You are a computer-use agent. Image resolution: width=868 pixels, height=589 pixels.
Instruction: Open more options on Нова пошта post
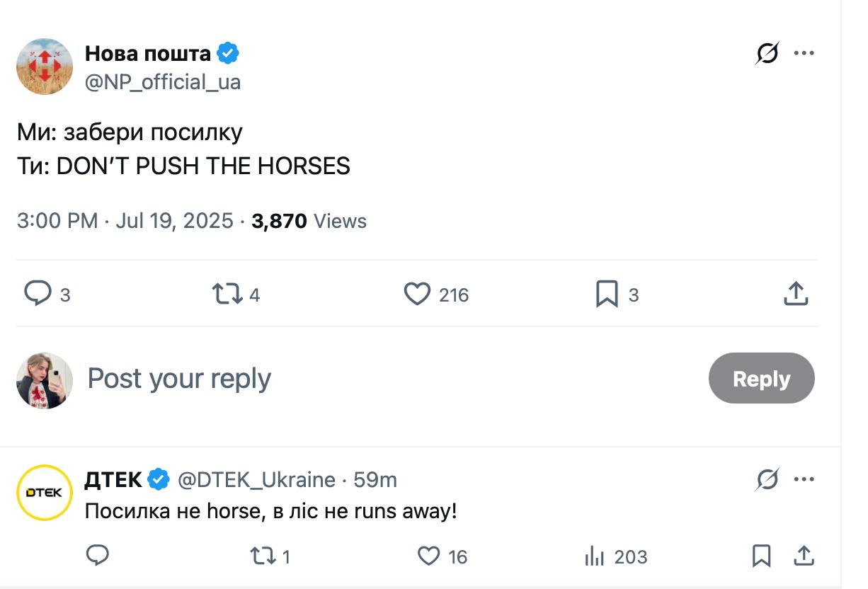804,53
